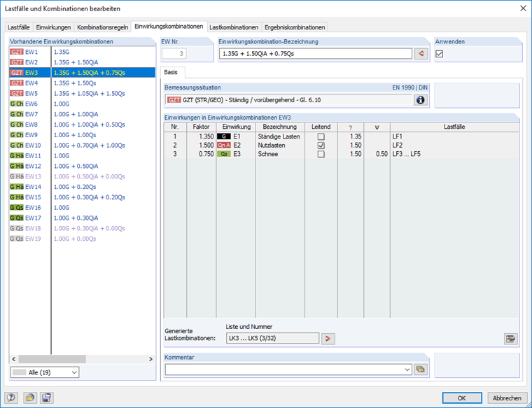The width and height of the screenshot is (532, 408).
Task: Click the ψ value 0.50 for Schnee
Action: (377, 154)
